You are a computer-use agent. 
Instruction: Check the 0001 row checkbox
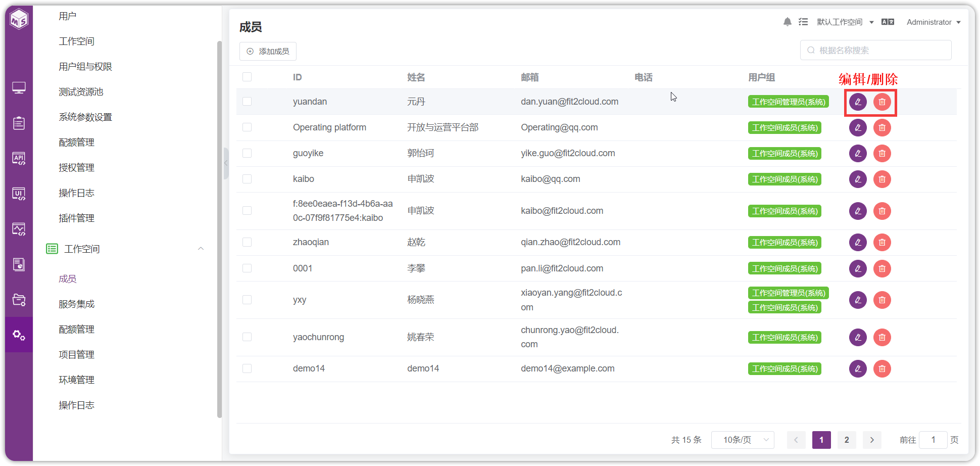pos(247,268)
